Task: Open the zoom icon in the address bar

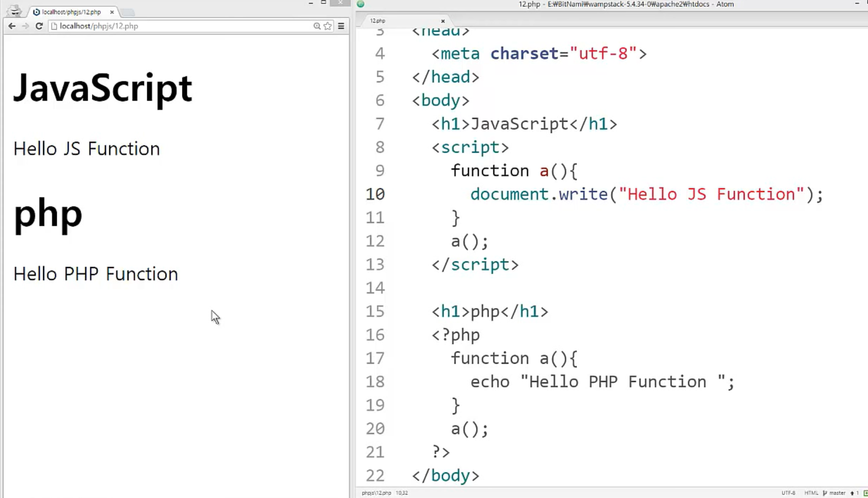Action: point(317,26)
